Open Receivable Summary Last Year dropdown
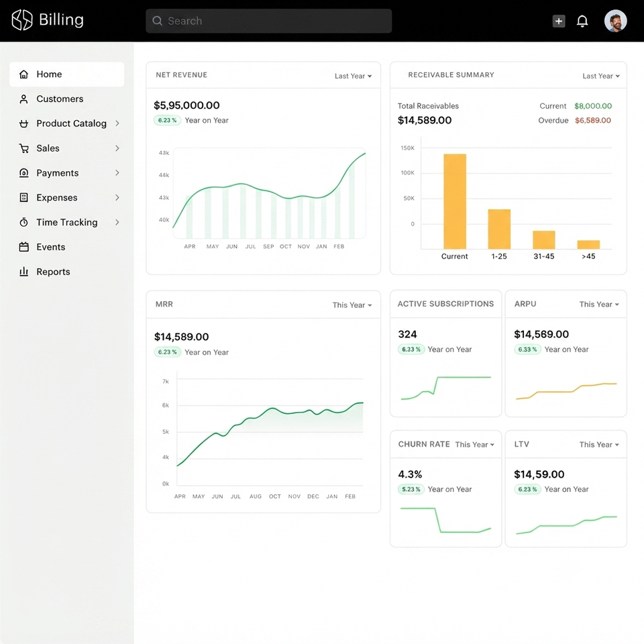Viewport: 644px width, 644px height. [x=601, y=76]
